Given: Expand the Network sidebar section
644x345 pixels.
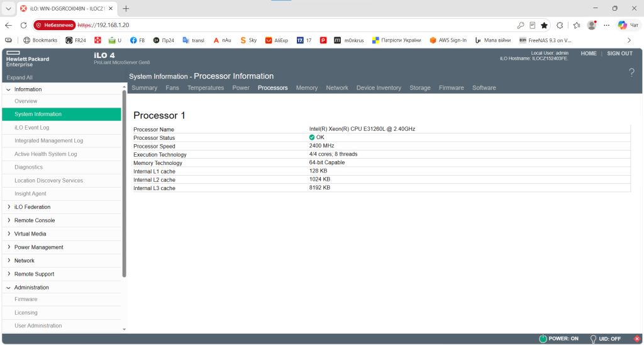Looking at the screenshot, I should coord(9,261).
